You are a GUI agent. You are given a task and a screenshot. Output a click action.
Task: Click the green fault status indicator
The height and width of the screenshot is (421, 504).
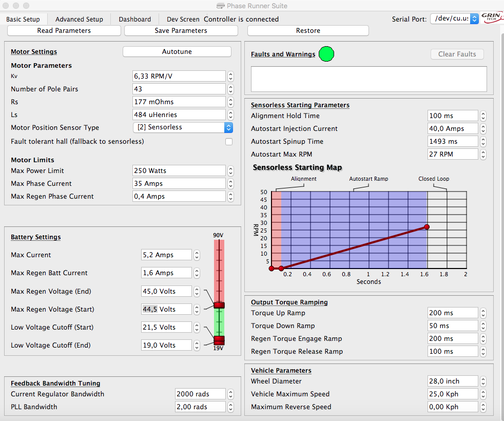click(326, 54)
